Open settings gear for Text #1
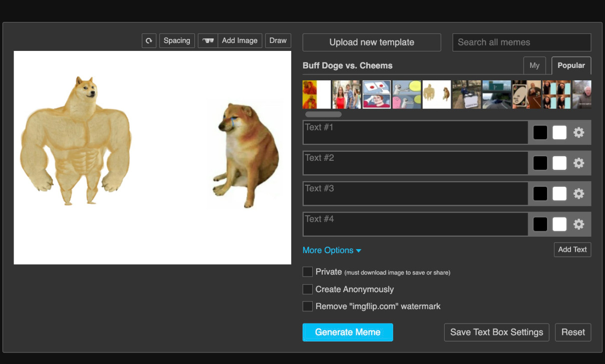The width and height of the screenshot is (605, 364). pos(579,132)
